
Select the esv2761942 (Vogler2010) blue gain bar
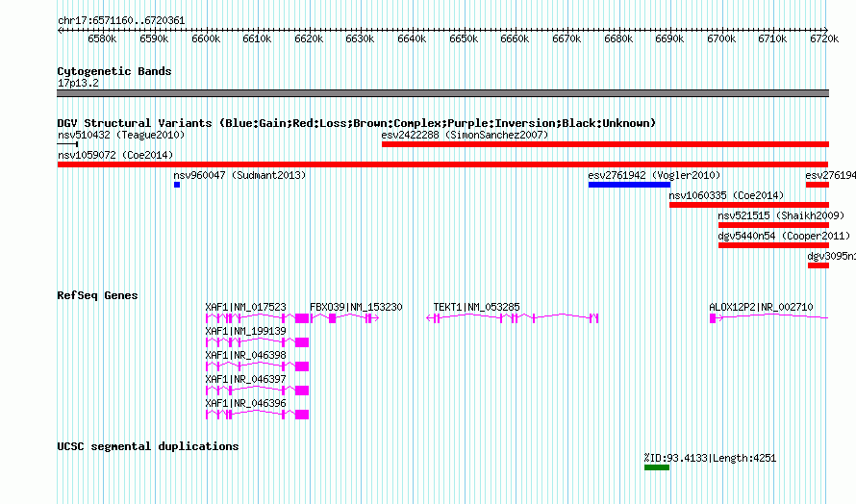click(x=629, y=185)
